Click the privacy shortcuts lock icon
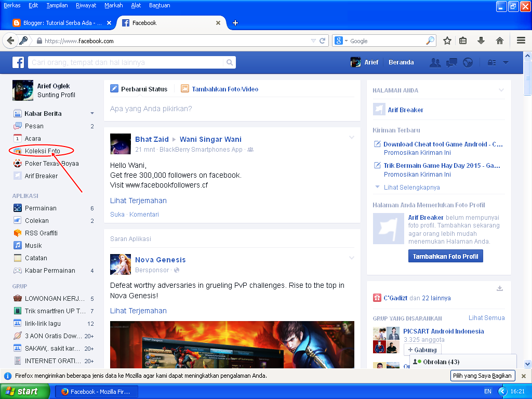Viewport: 532px width, 399px height. (491, 62)
